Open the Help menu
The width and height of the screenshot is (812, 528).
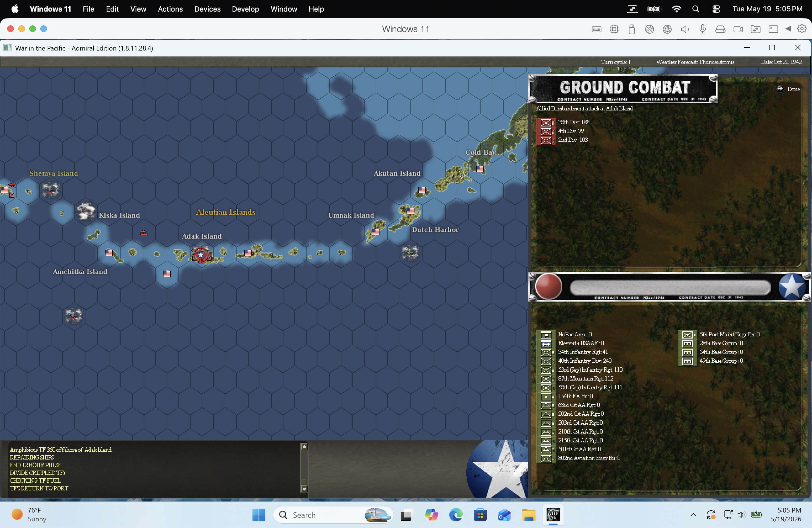316,9
